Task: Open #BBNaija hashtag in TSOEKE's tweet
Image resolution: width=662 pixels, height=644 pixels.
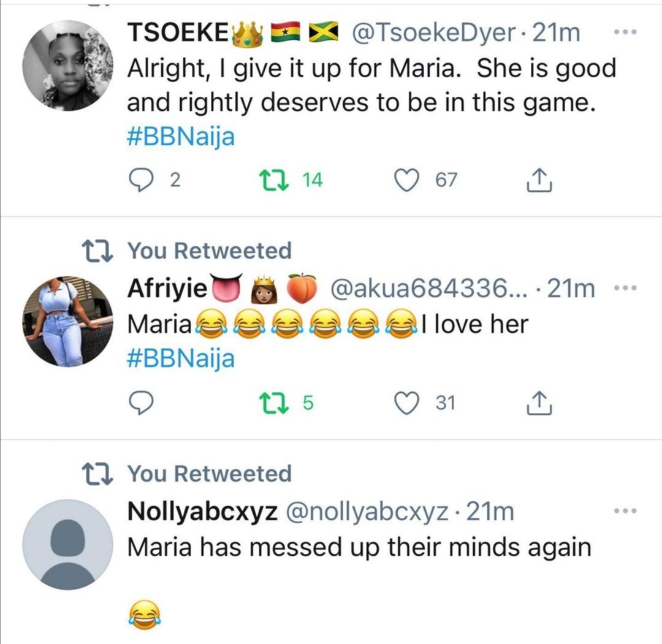Action: pos(181,137)
